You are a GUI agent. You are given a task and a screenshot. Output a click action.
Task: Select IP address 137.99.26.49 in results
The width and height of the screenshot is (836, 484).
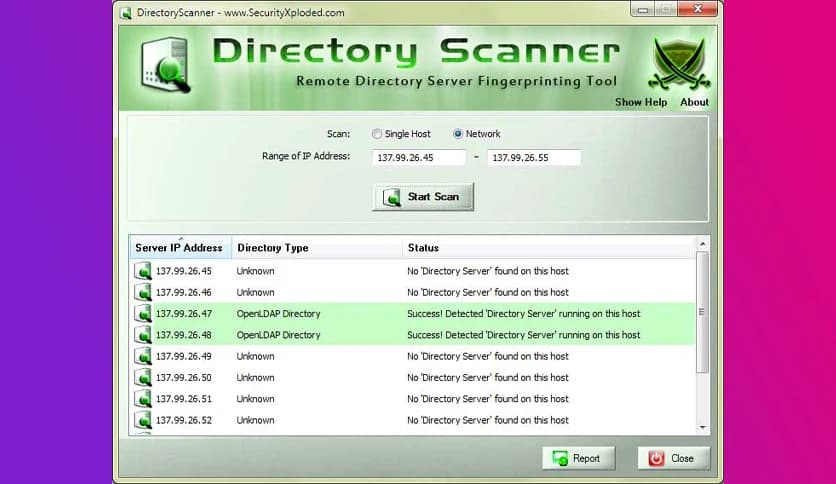coord(183,356)
